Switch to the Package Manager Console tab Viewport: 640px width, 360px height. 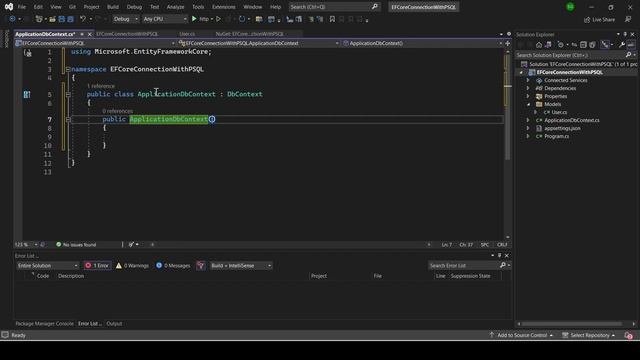44,324
